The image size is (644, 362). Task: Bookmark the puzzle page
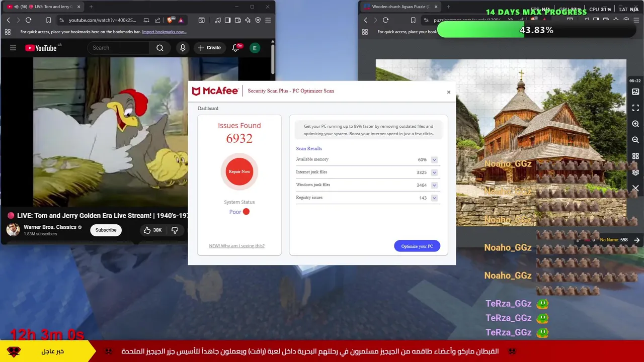[413, 20]
